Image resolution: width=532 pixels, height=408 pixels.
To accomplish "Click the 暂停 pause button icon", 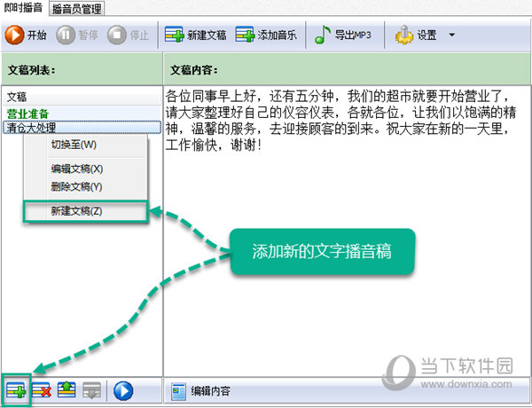I will tap(65, 35).
